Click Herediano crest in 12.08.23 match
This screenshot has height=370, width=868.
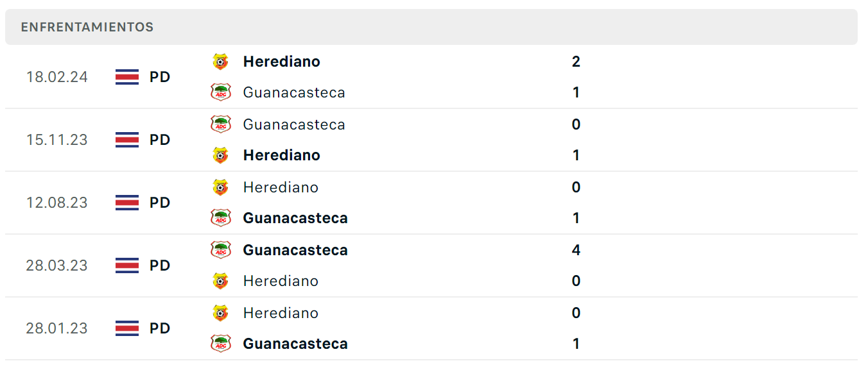coord(220,187)
